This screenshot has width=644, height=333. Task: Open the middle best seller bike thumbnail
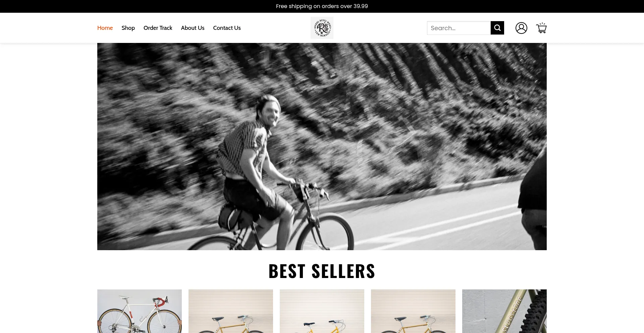click(322, 311)
